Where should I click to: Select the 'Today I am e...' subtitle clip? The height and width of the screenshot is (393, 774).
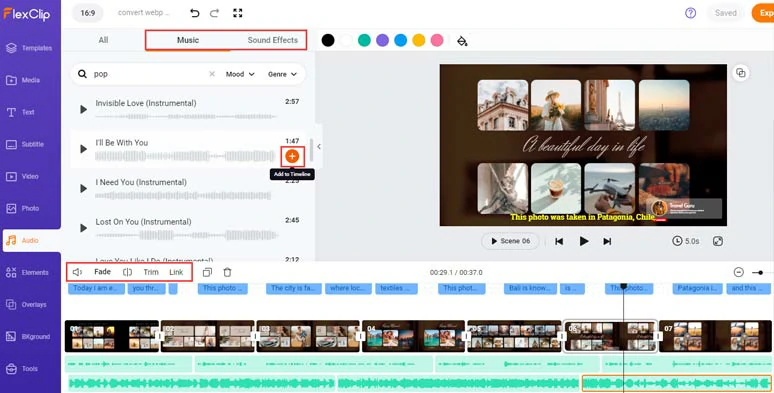tap(96, 288)
